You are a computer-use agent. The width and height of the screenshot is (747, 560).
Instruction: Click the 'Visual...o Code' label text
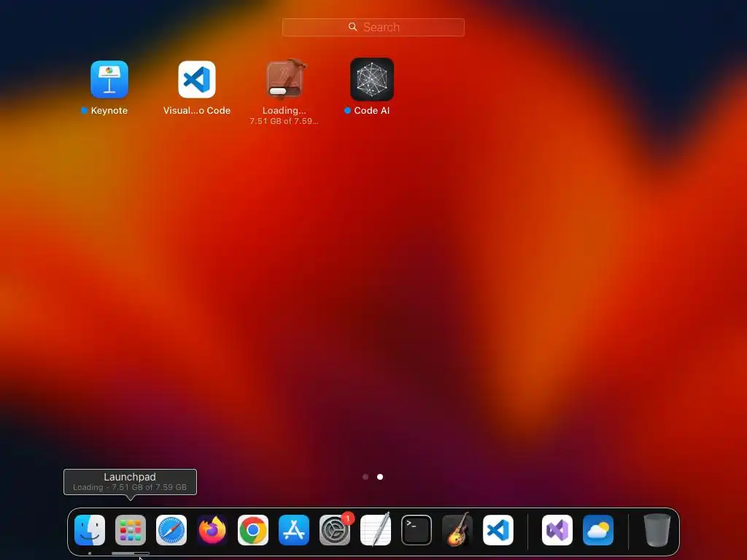click(197, 111)
